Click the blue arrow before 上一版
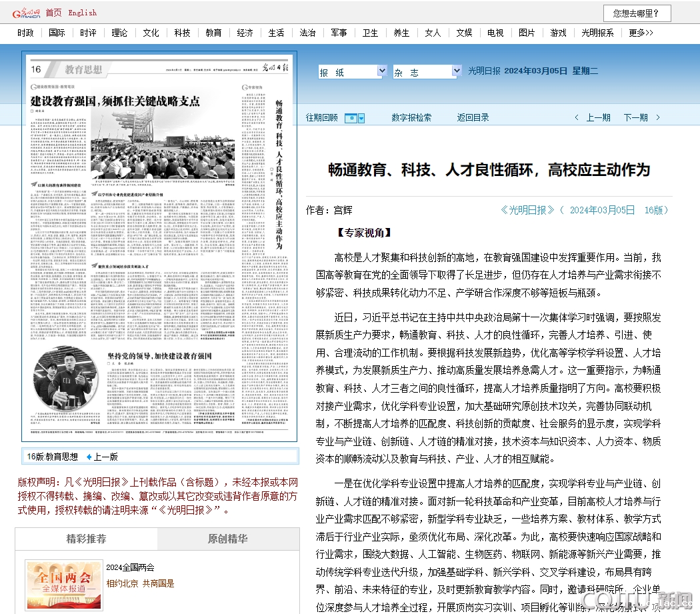The width and height of the screenshot is (700, 614). (x=89, y=457)
